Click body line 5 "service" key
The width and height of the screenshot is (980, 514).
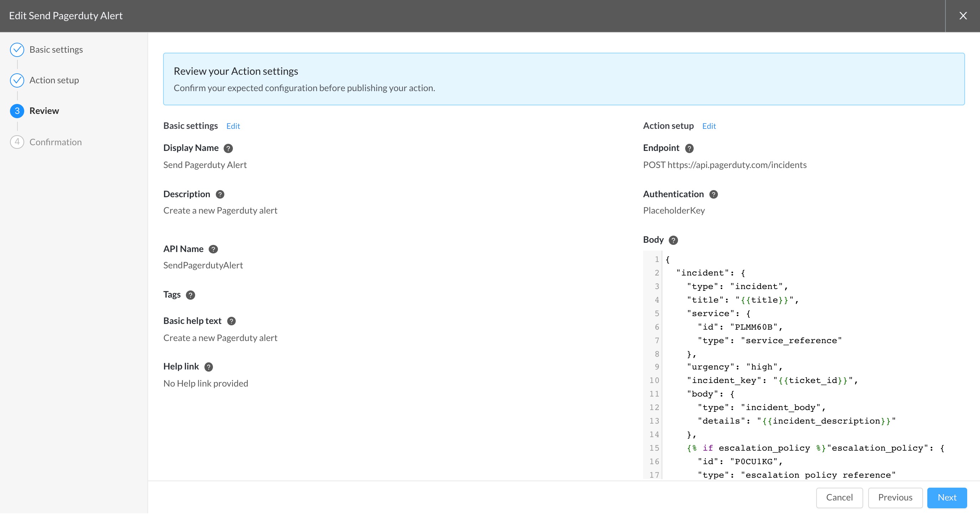pos(719,314)
